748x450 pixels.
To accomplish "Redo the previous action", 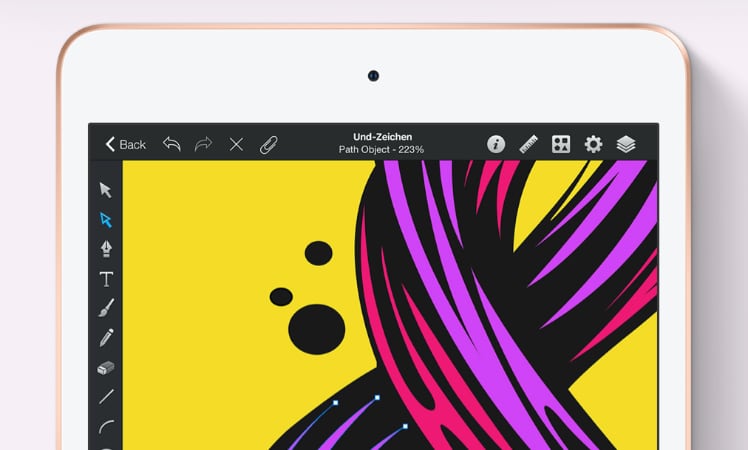I will (x=204, y=144).
